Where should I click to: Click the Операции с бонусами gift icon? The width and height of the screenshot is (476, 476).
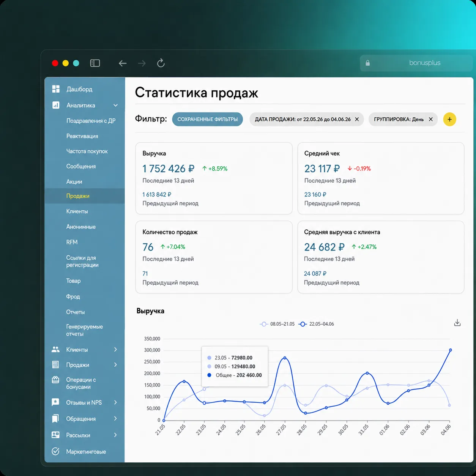tap(55, 380)
